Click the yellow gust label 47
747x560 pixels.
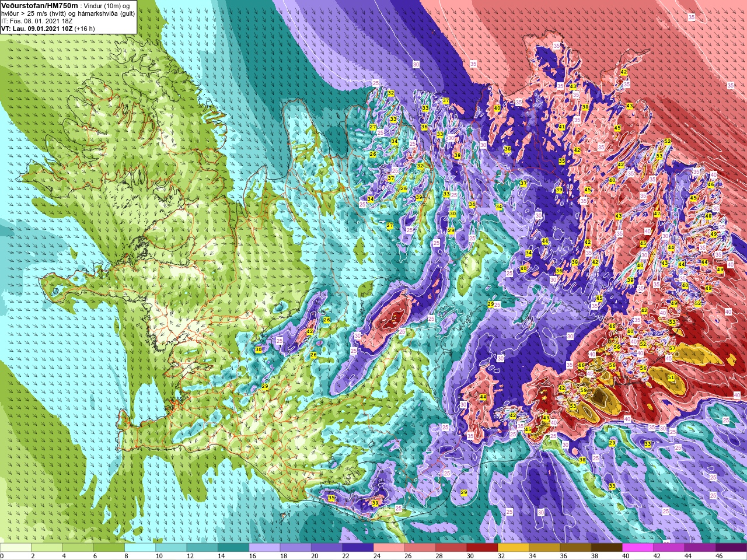[x=657, y=214]
